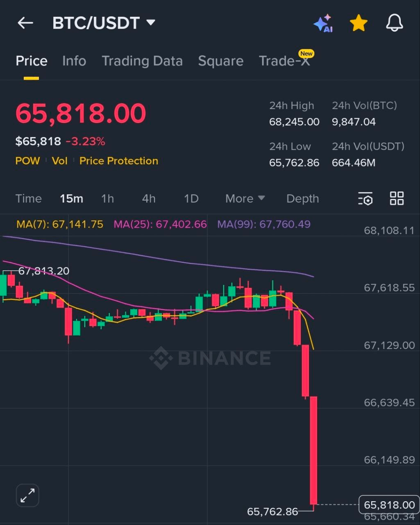This screenshot has height=525, width=420.
Task: Open the More timeframes dropdown
Action: pos(245,199)
